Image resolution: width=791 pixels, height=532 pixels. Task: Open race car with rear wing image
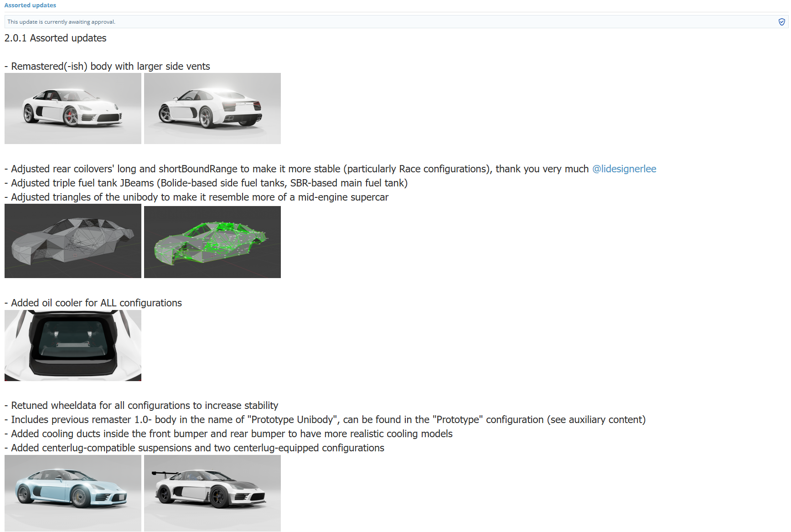pos(212,493)
